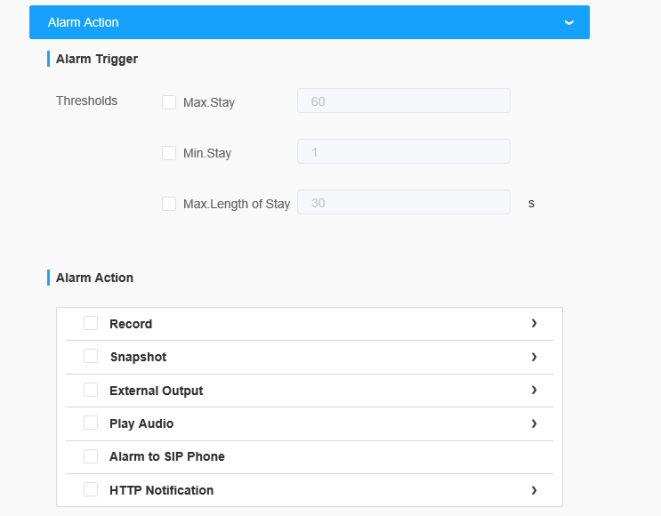
Task: Check the Record alarm action box
Action: click(x=91, y=323)
